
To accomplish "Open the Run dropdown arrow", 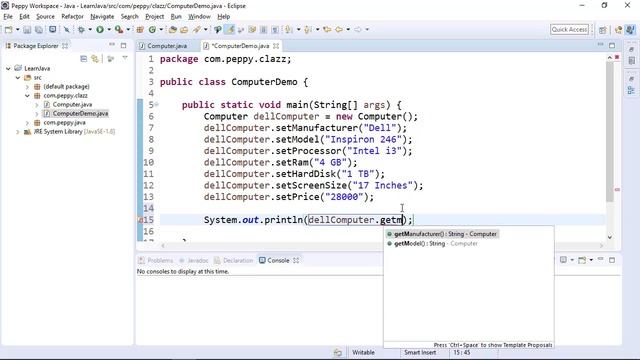I will pyautogui.click(x=109, y=30).
